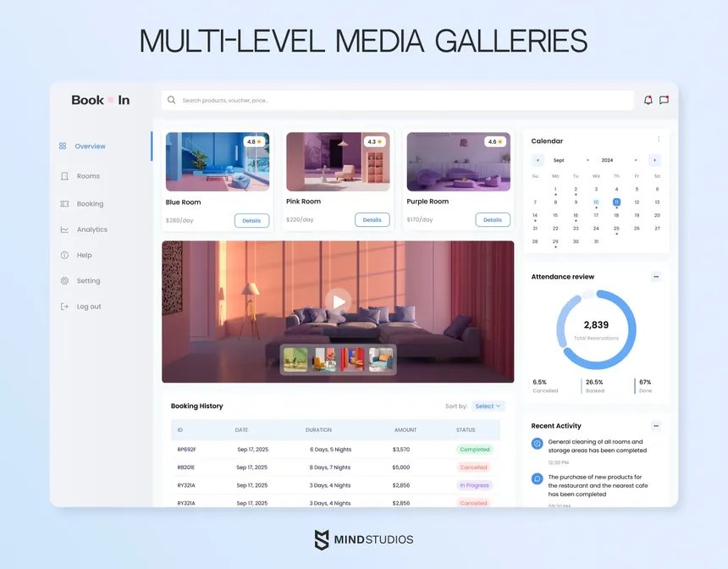View Details for Pink Room
The width and height of the screenshot is (728, 569).
pos(372,219)
